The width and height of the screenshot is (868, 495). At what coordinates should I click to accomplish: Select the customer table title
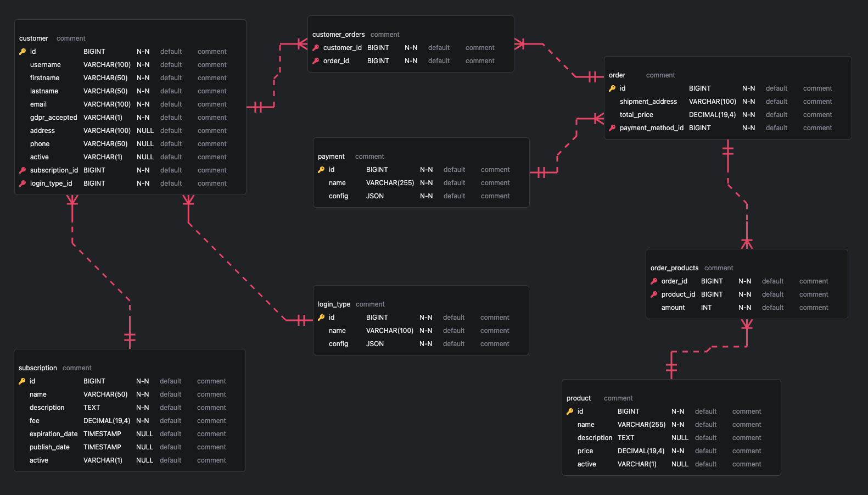tap(33, 38)
